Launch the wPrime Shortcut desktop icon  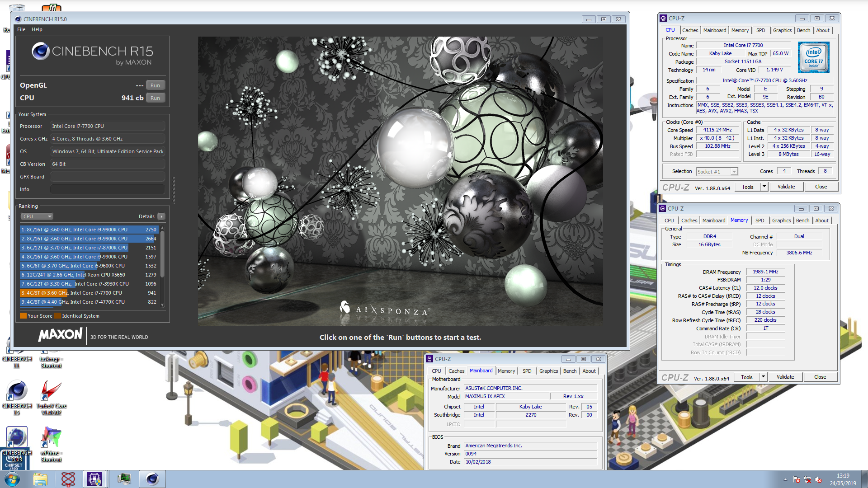(51, 445)
